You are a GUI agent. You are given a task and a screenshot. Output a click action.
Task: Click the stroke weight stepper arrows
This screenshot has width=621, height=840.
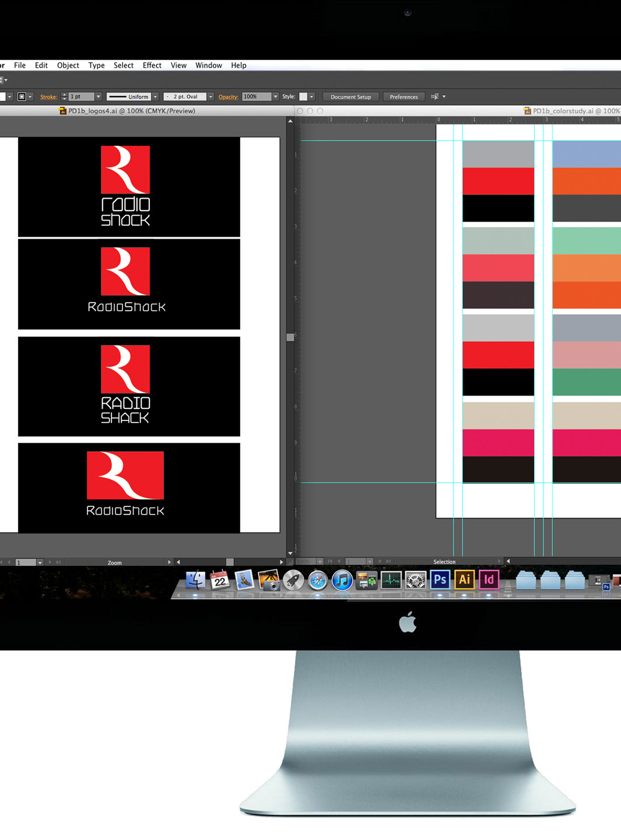pyautogui.click(x=64, y=97)
